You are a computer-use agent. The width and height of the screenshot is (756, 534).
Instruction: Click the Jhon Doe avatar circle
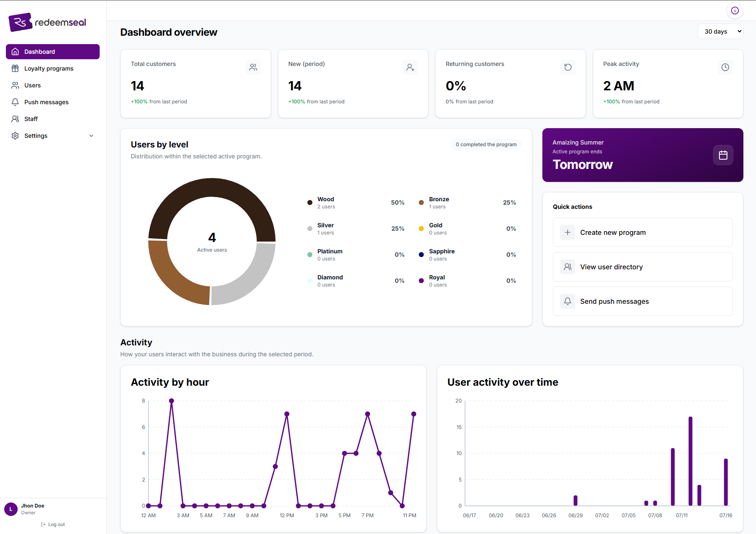[x=11, y=509]
